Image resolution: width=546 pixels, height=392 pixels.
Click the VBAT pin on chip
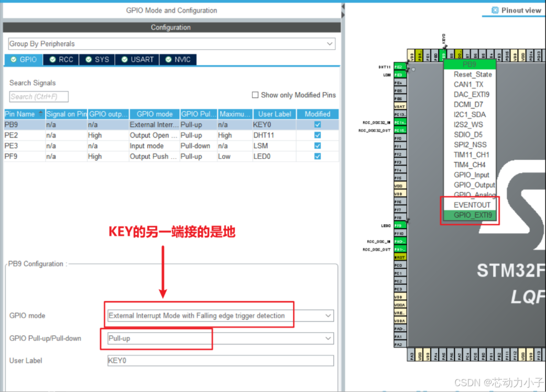tap(400, 106)
